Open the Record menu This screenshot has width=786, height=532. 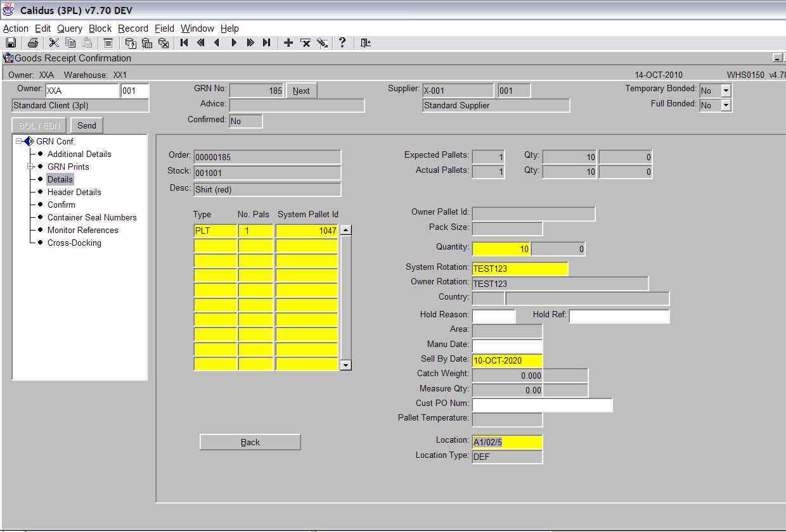[133, 28]
